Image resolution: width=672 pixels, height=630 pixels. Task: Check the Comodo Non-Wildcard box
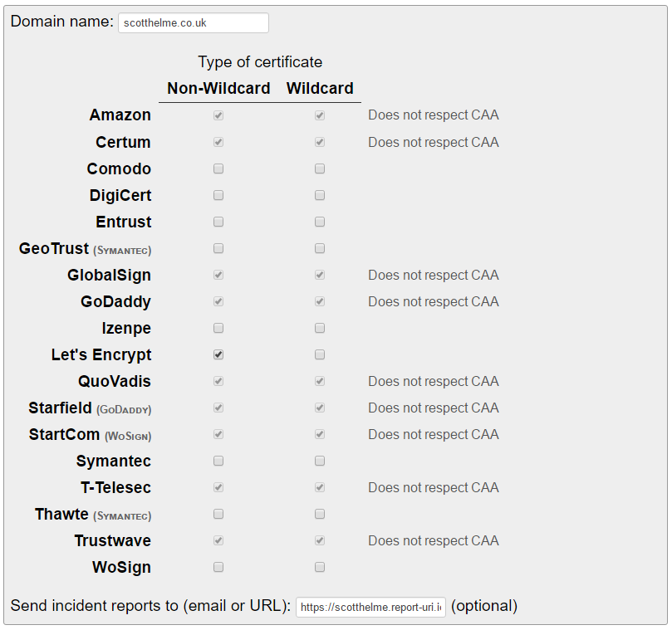[218, 168]
